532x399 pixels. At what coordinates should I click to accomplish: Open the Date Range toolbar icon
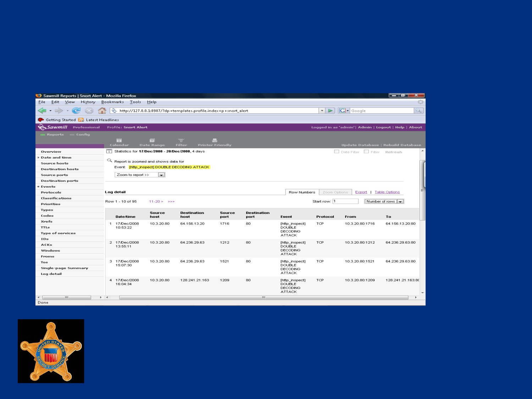tap(152, 140)
